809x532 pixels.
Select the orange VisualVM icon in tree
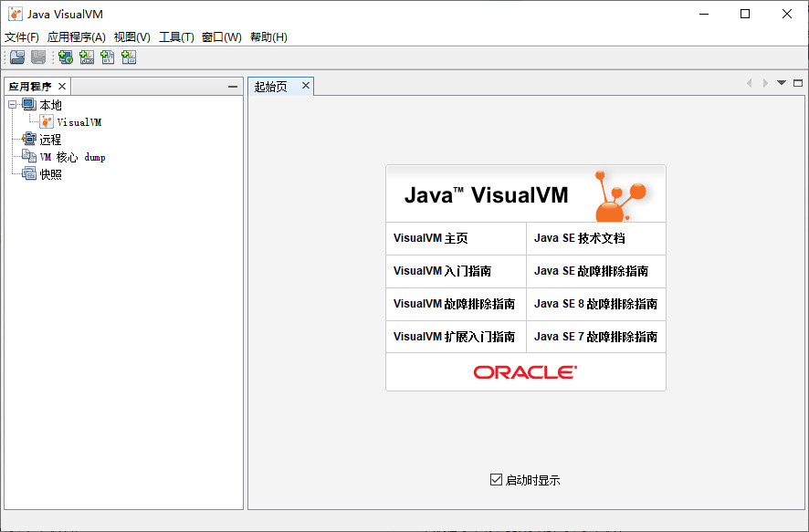point(47,122)
